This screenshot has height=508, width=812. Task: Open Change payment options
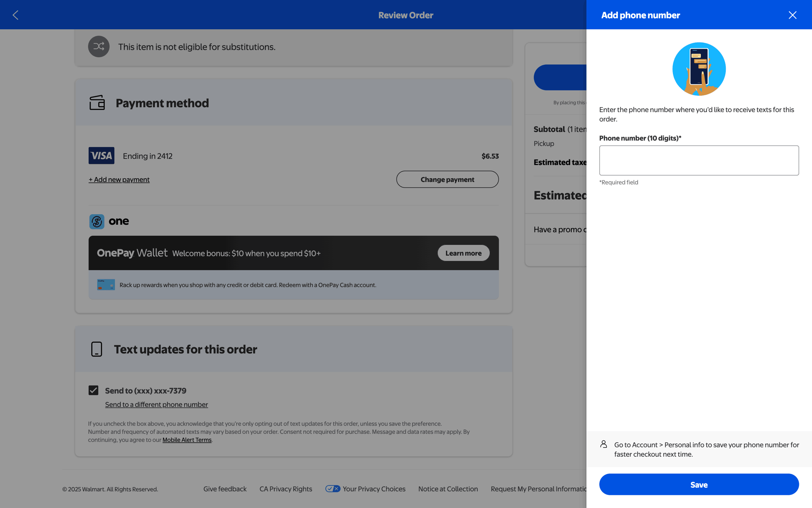pyautogui.click(x=447, y=179)
